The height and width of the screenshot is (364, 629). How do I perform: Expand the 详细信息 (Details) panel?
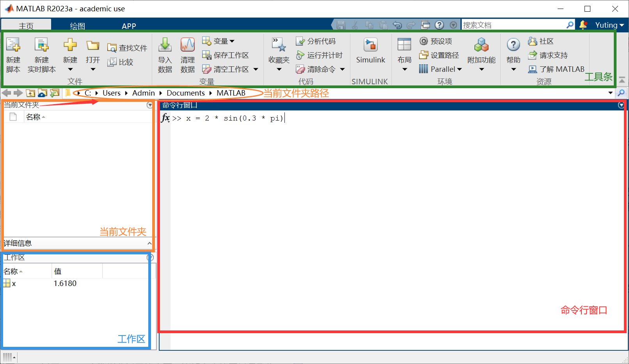[x=149, y=243]
